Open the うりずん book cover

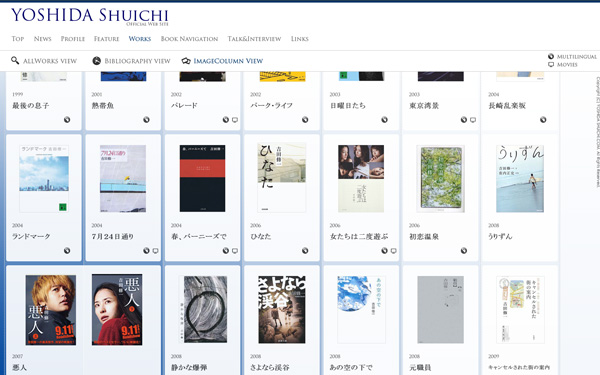[520, 178]
